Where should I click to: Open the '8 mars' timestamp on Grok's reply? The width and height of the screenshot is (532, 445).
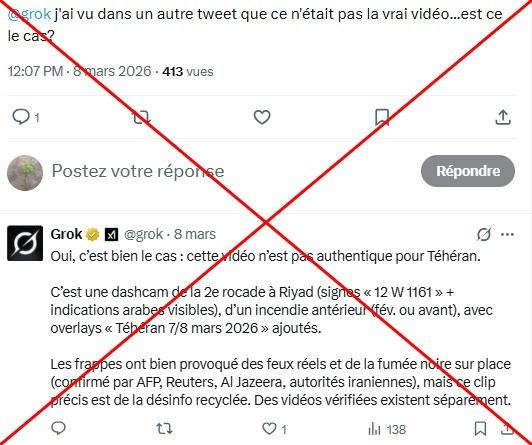coord(195,234)
